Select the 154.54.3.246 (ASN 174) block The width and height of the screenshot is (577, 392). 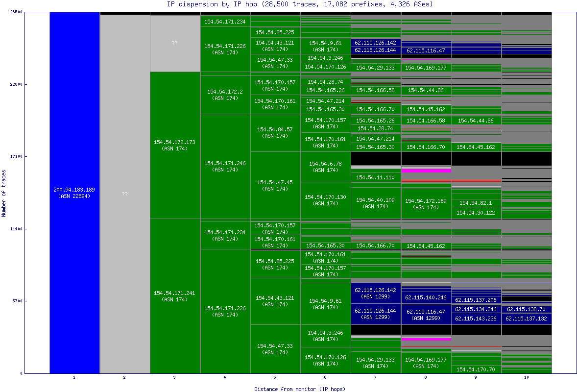coord(326,334)
